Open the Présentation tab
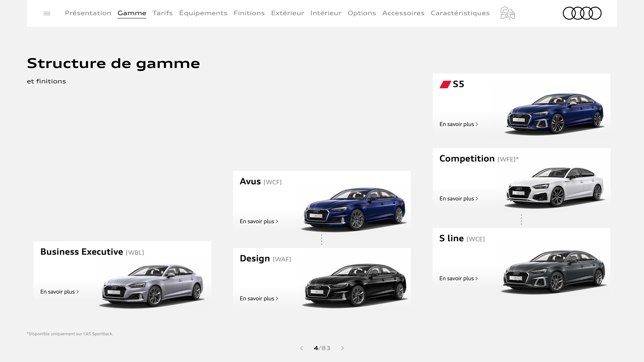Image resolution: width=644 pixels, height=362 pixels. (x=88, y=13)
